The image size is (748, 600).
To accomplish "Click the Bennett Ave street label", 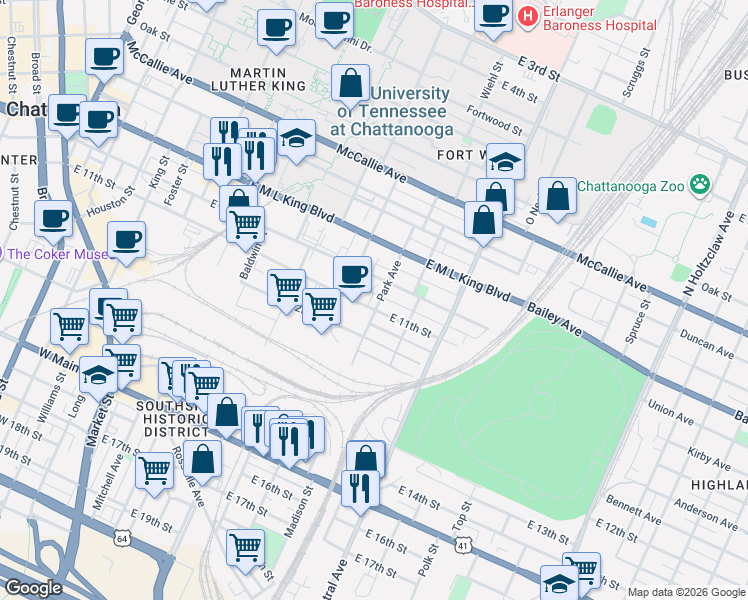I will 633,509.
